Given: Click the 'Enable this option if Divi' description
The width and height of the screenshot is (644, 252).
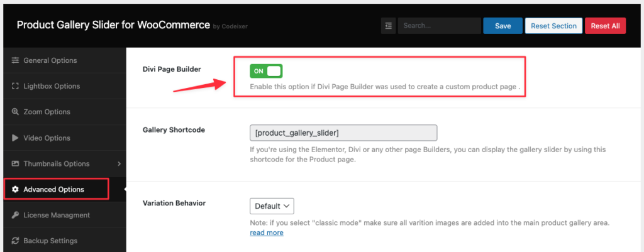Looking at the screenshot, I should click(386, 87).
